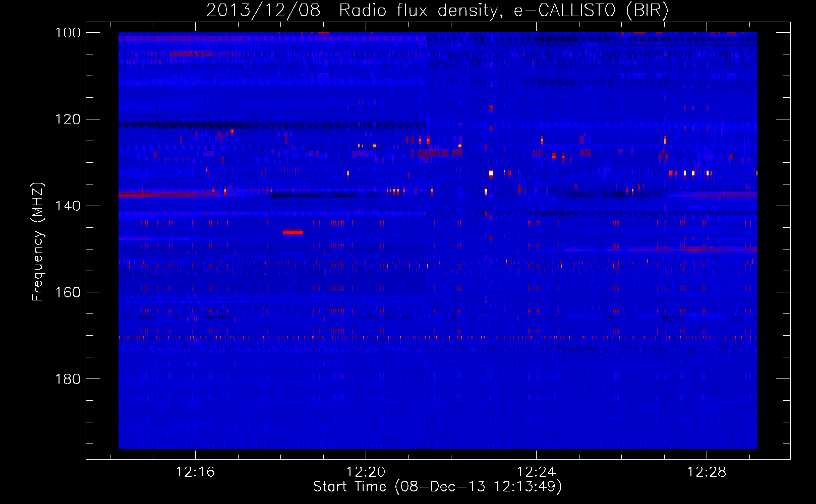Click the plot title "2013/12/08 Radio flux density, e-CALLISTO (BIR)"

[x=437, y=11]
